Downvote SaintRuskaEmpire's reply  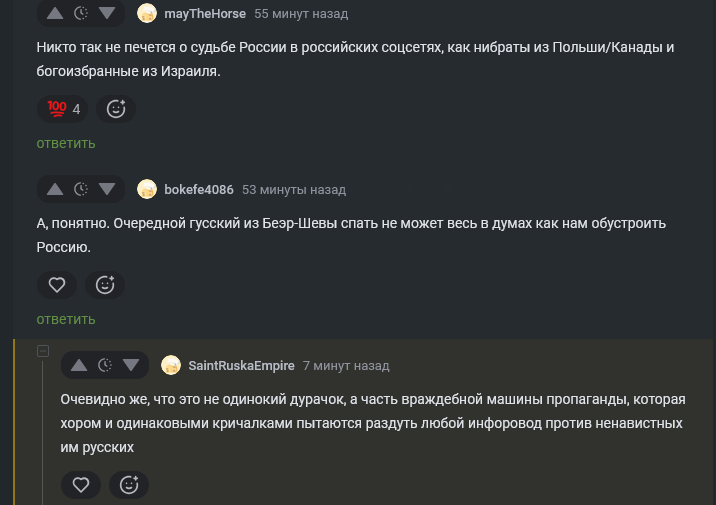pyautogui.click(x=132, y=365)
